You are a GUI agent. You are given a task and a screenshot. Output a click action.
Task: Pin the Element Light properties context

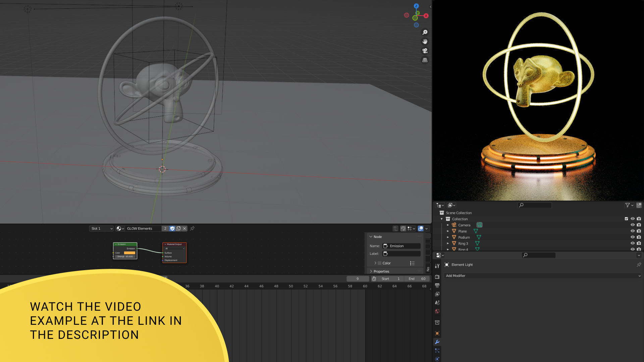point(639,265)
